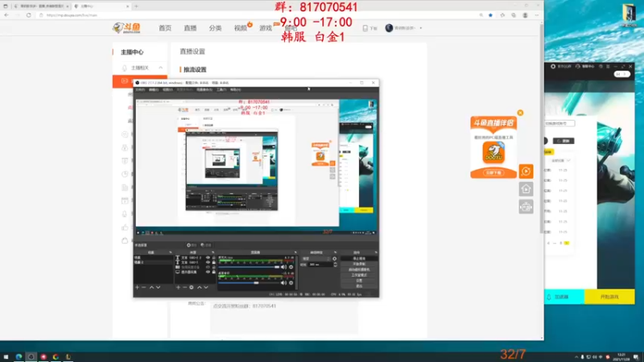
Task: Open the 工具 menu in OBS
Action: coord(221,89)
